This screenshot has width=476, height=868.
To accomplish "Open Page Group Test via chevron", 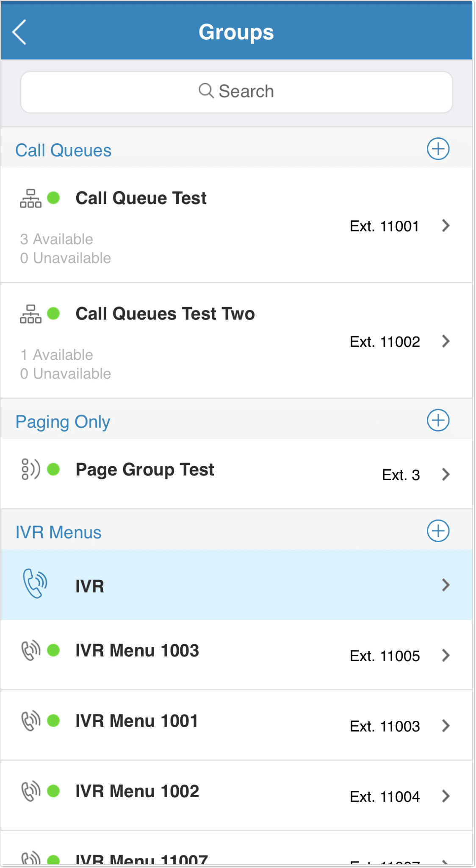I will click(x=446, y=474).
